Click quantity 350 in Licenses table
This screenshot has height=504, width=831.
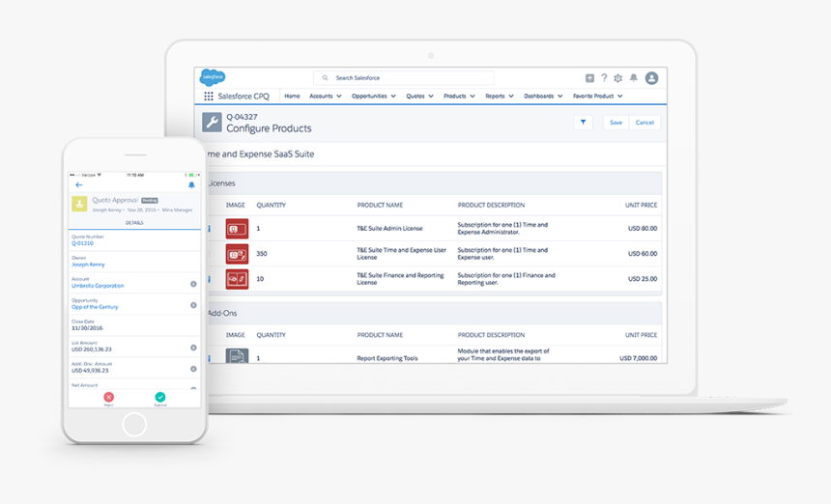point(262,254)
